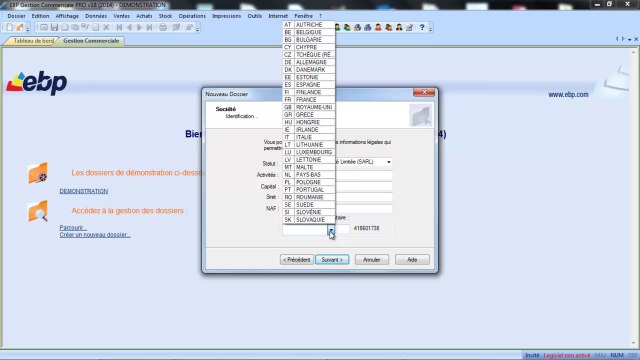Select GRECE in the country list
This screenshot has height=360, width=640.
309,115
